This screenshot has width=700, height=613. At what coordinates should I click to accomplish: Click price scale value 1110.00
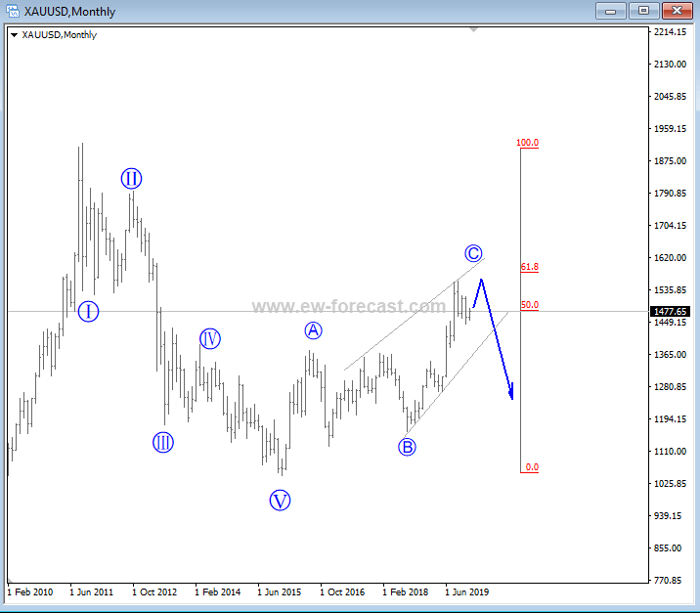pos(670,452)
